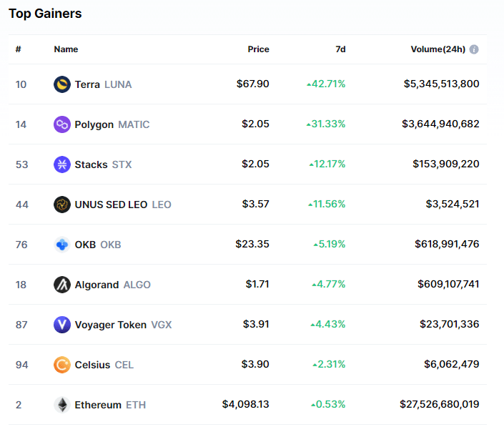Click the Volume(24h) info icon

(x=474, y=49)
